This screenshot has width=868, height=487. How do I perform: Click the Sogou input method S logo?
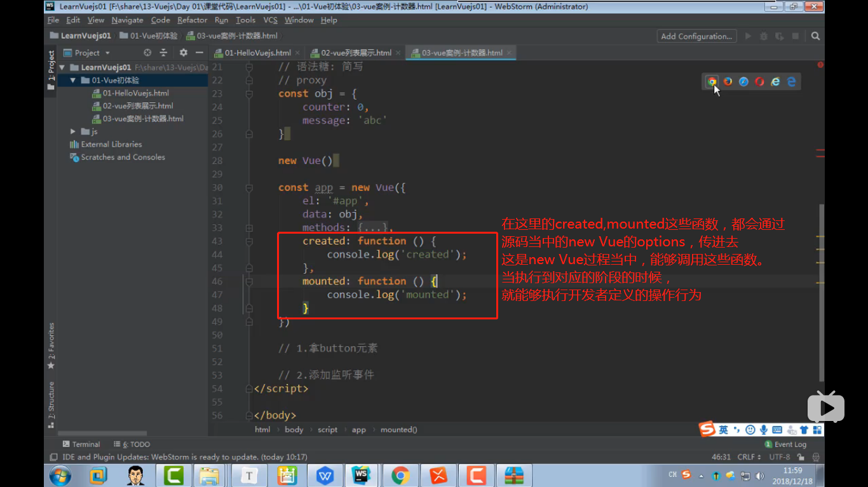tap(707, 430)
